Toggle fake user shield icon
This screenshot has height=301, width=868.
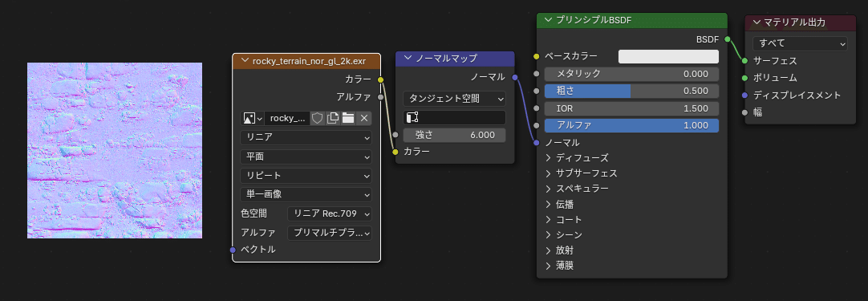(317, 118)
